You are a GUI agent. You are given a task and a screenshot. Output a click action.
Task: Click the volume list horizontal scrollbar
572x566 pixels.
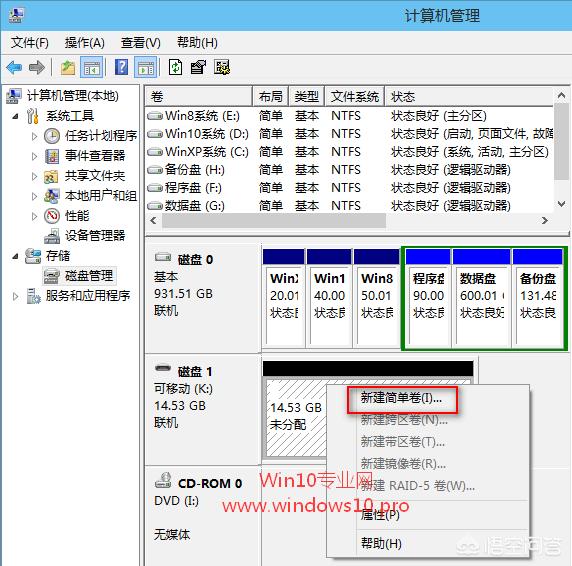[x=274, y=221]
